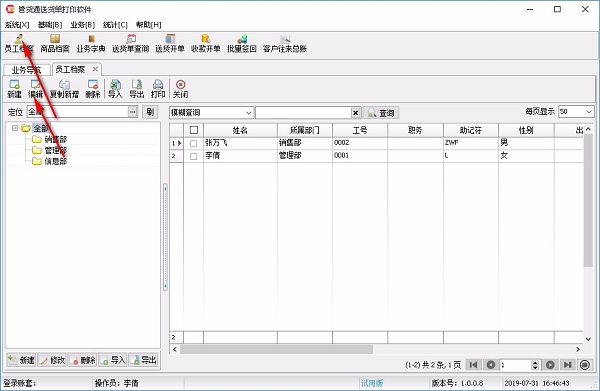Close the 员工档案 tab

pyautogui.click(x=95, y=69)
